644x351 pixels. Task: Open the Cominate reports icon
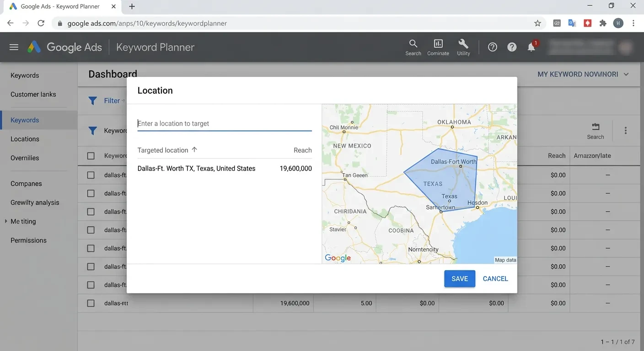(x=438, y=48)
